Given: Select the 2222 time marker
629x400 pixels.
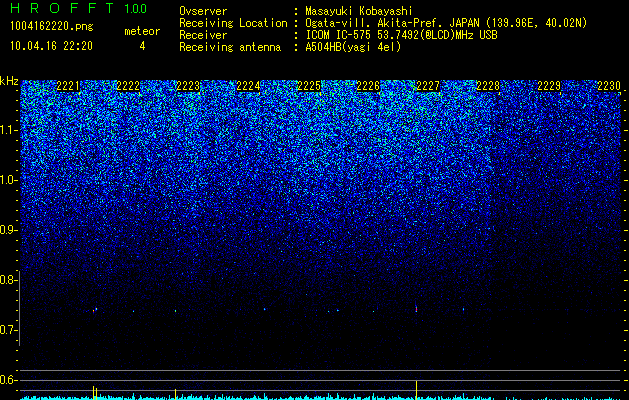Looking at the screenshot, I should pos(128,86).
